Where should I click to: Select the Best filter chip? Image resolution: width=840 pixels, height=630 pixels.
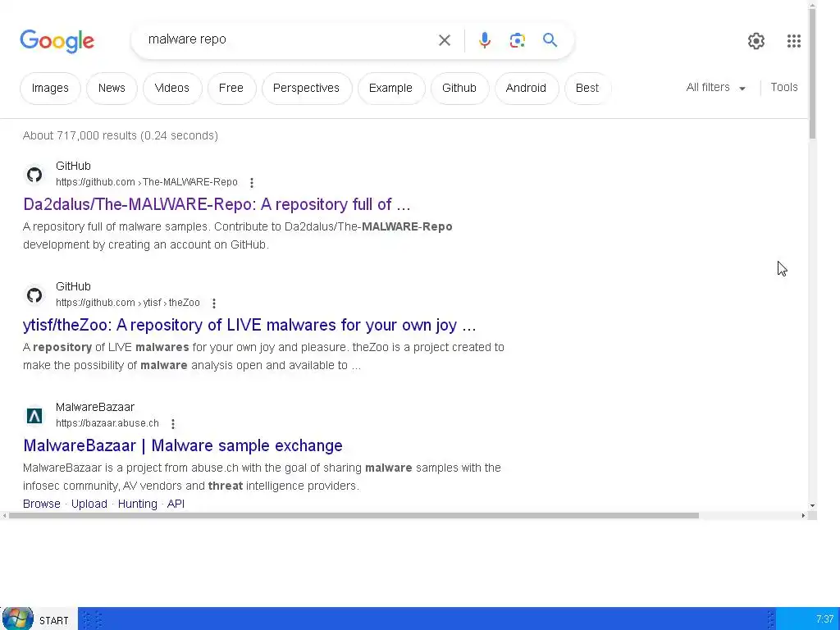587,88
